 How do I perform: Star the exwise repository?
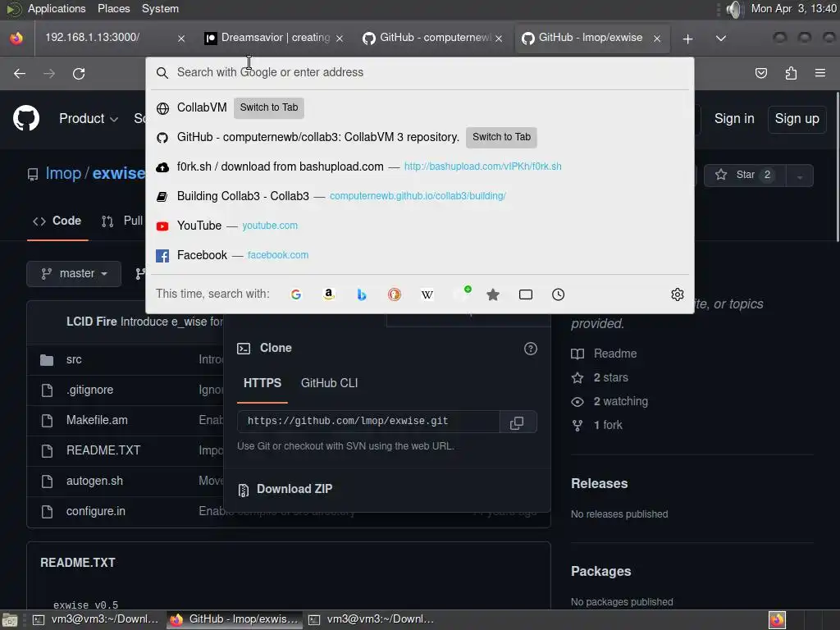[745, 176]
